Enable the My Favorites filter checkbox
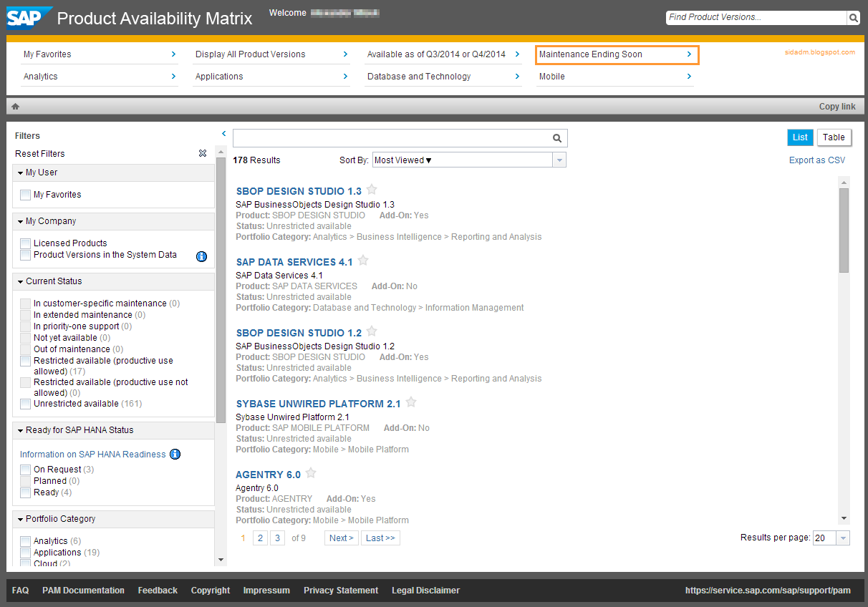The width and height of the screenshot is (868, 607). coord(25,194)
